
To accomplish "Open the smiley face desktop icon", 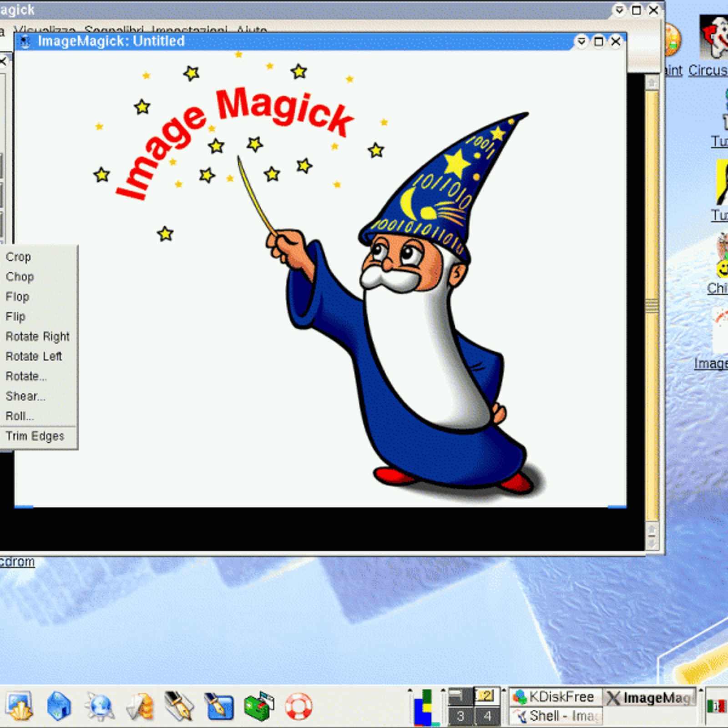I will [722, 256].
